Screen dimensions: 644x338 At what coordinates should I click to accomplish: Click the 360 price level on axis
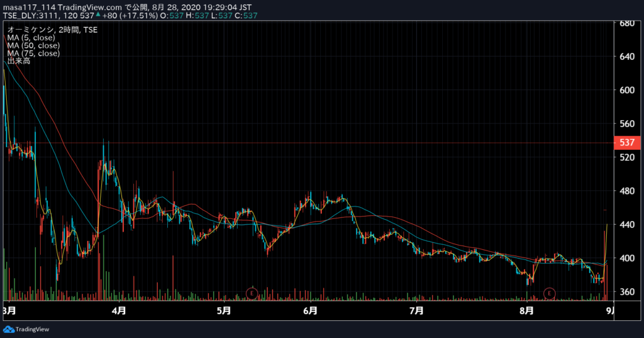click(627, 292)
